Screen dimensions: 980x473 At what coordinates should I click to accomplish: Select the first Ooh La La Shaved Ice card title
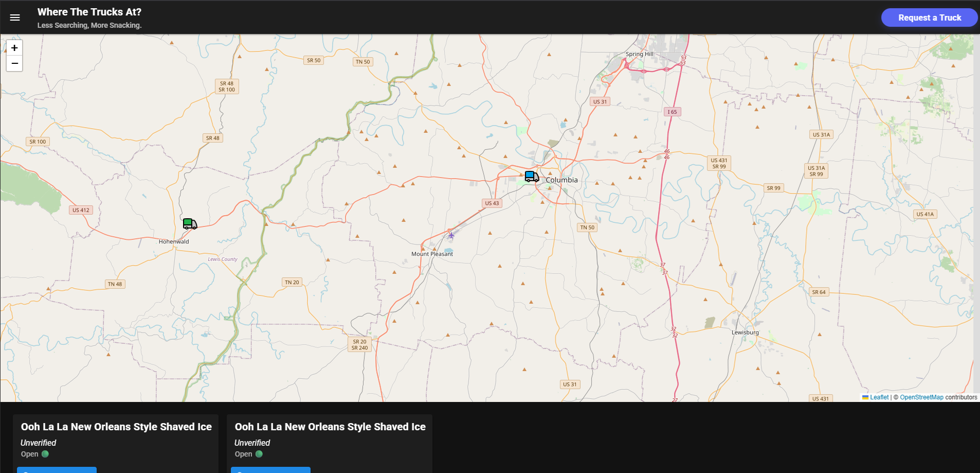tap(116, 427)
